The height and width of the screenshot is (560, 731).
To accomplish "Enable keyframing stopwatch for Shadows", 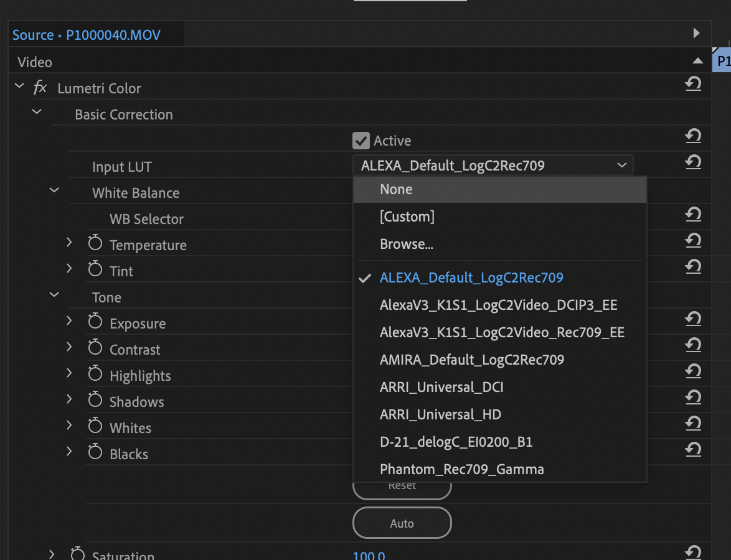I will [94, 399].
